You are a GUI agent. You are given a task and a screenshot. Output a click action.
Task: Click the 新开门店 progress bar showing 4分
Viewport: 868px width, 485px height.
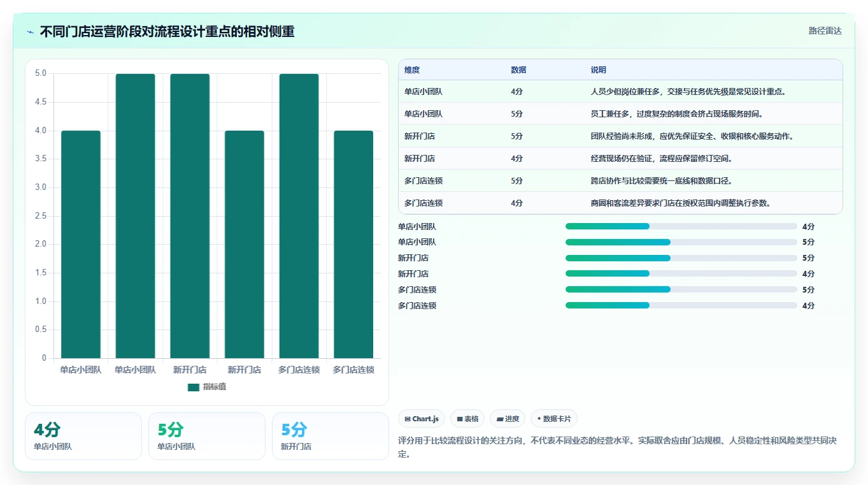coord(681,274)
